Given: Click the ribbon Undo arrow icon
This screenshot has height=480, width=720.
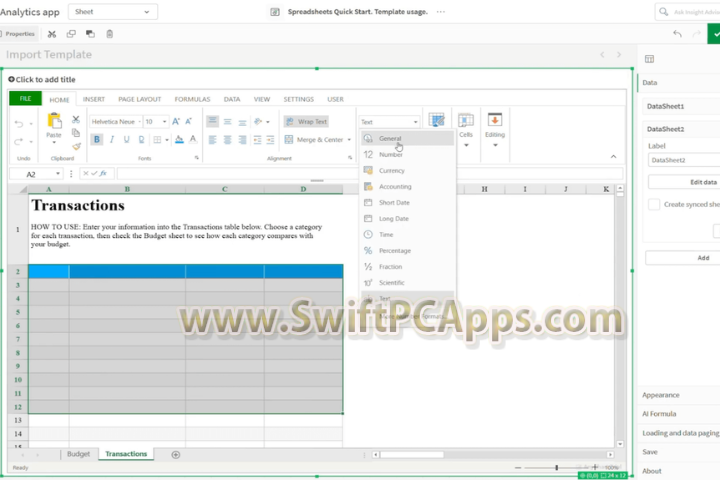Looking at the screenshot, I should coord(19,124).
